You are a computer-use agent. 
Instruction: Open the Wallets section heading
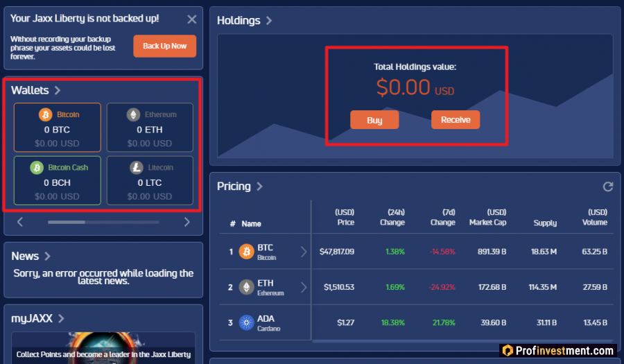click(30, 90)
